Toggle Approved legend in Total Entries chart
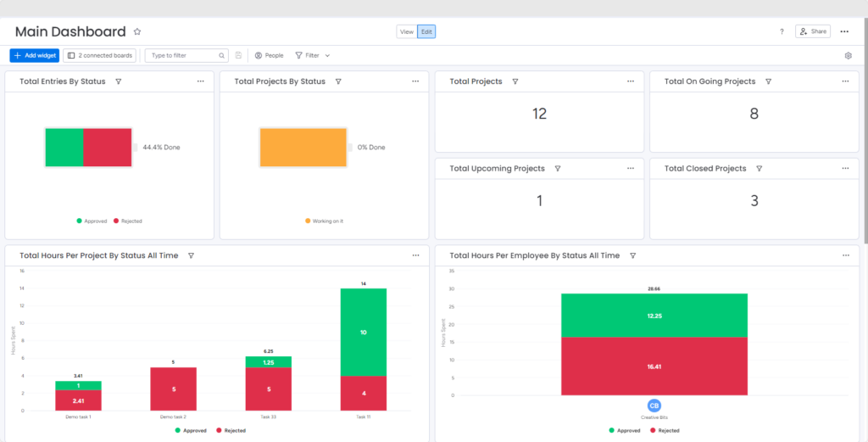868x442 pixels. click(x=92, y=221)
